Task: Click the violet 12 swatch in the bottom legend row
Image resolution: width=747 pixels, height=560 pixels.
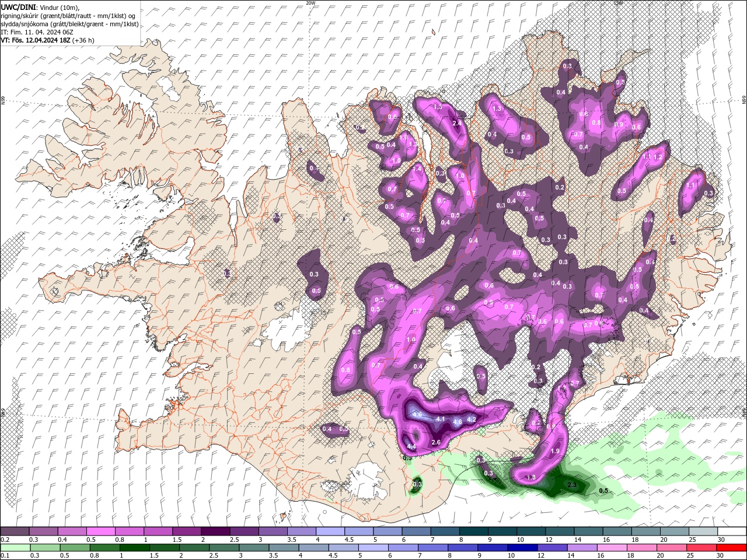Action: tap(553, 547)
